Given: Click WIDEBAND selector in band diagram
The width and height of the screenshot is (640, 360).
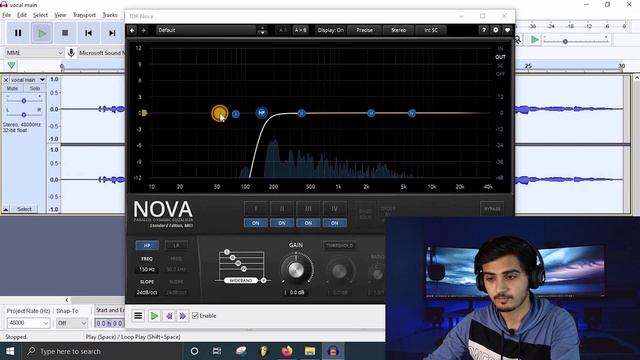Looking at the screenshot, I should coord(241,280).
